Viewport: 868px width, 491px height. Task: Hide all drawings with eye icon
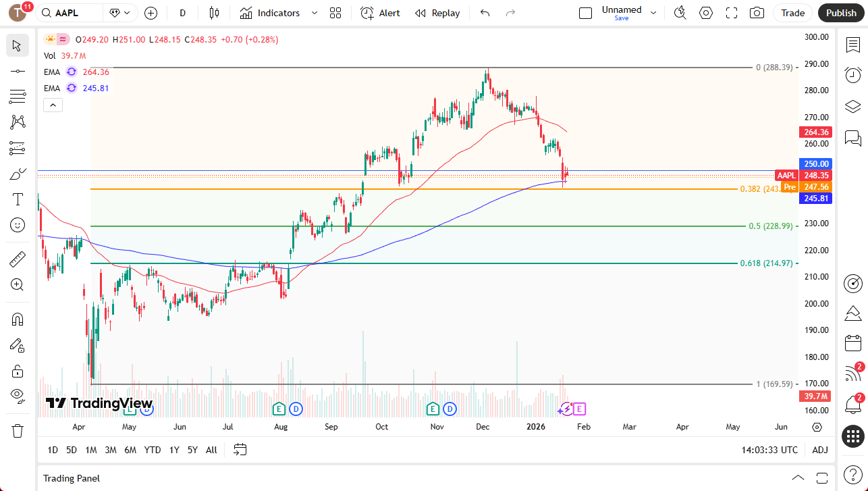18,395
